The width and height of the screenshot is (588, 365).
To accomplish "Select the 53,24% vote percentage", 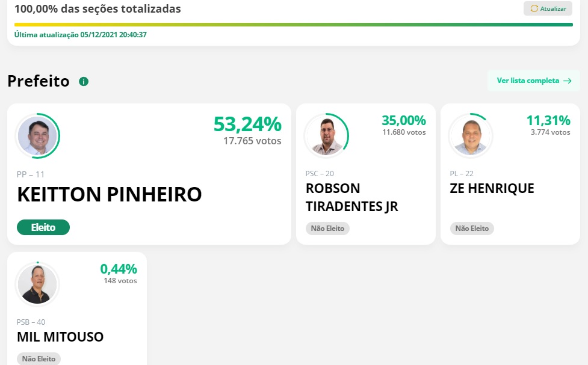I will (247, 125).
